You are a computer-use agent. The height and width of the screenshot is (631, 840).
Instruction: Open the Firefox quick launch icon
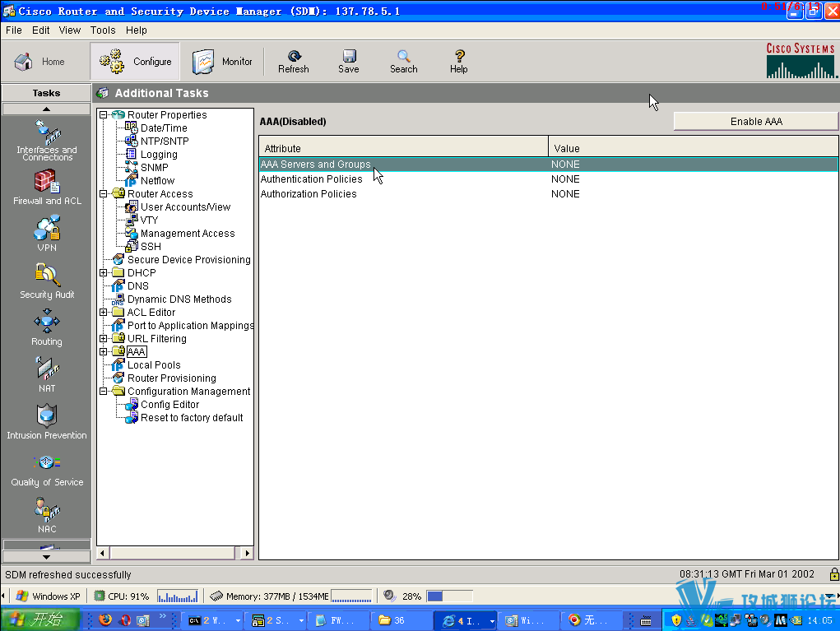[105, 619]
